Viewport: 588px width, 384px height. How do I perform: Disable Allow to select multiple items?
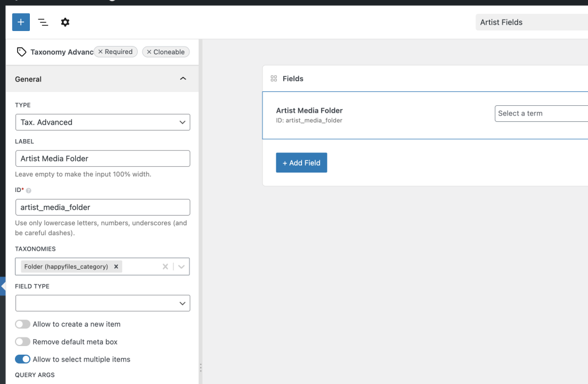click(x=22, y=359)
